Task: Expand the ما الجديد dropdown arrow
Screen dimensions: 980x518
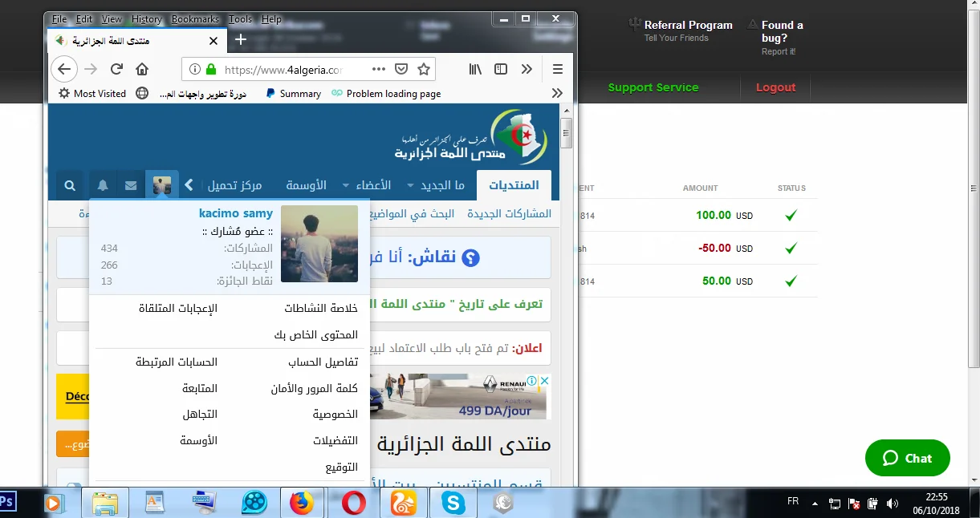Action: [x=410, y=185]
